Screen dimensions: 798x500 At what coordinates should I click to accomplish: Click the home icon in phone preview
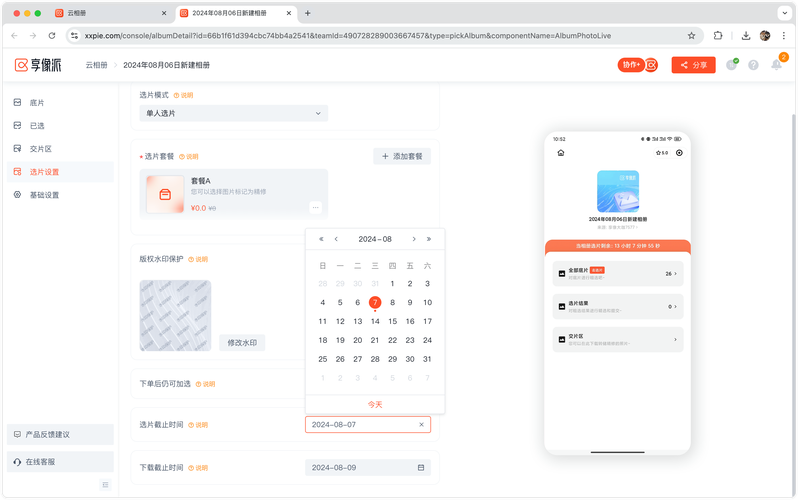tap(561, 153)
